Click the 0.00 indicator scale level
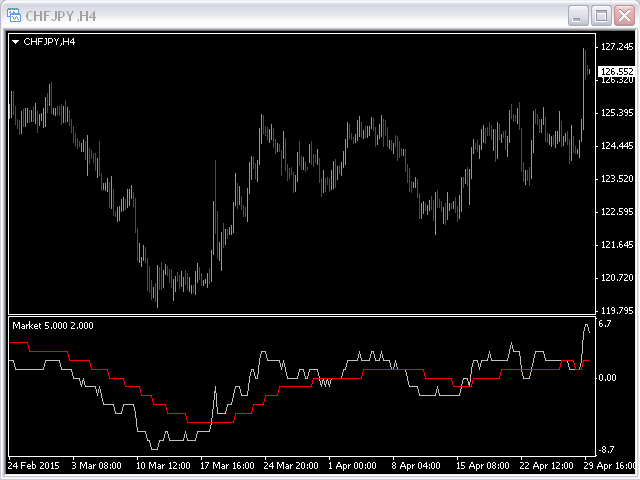This screenshot has width=640, height=480. 607,378
